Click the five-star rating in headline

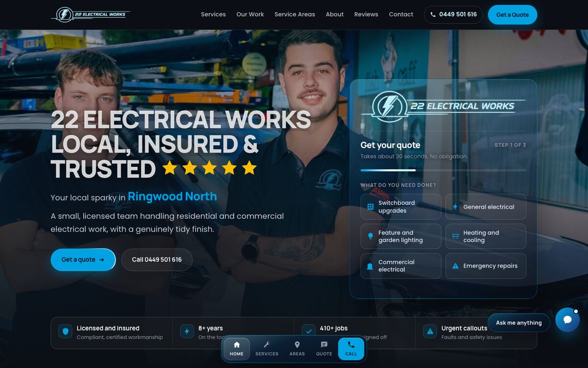[209, 168]
